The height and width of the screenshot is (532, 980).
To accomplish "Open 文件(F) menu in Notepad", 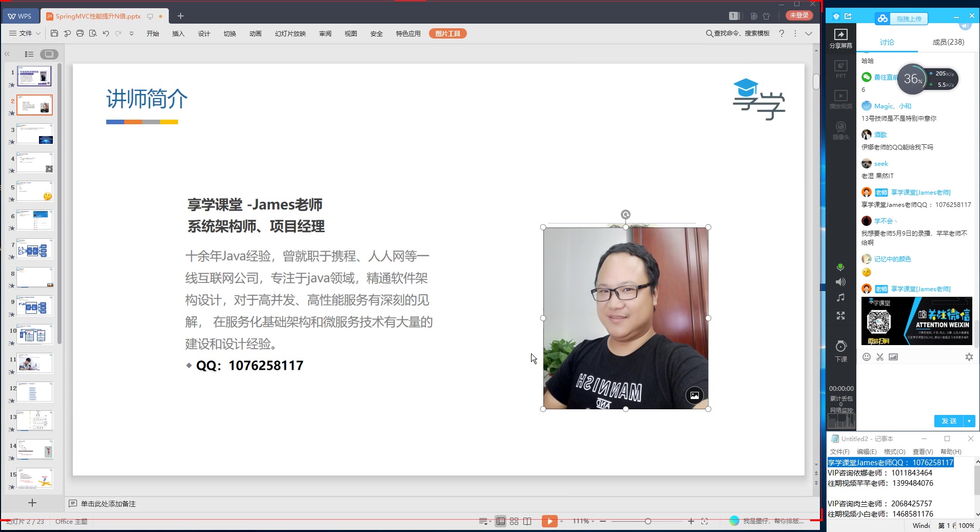I will [840, 452].
